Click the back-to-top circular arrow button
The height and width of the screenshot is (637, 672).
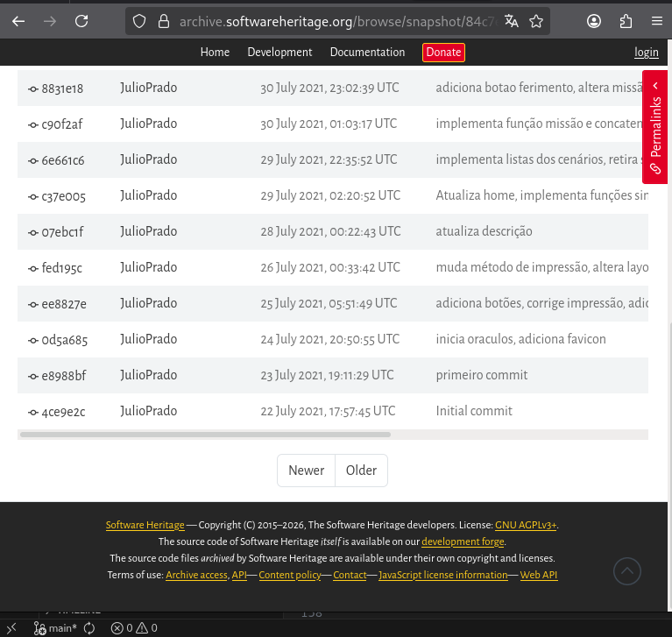pyautogui.click(x=627, y=571)
